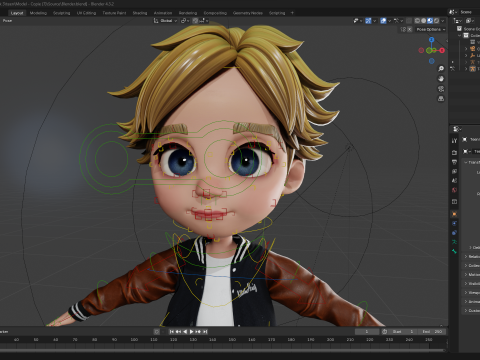This screenshot has width=480, height=360.
Task: Click the Scene name field
Action: (x=469, y=12)
